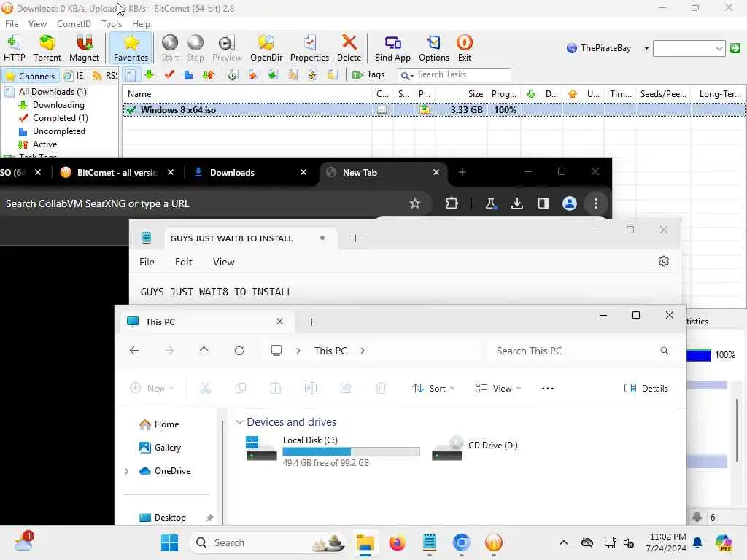Open Chrome extensions puzzle icon

click(x=451, y=204)
